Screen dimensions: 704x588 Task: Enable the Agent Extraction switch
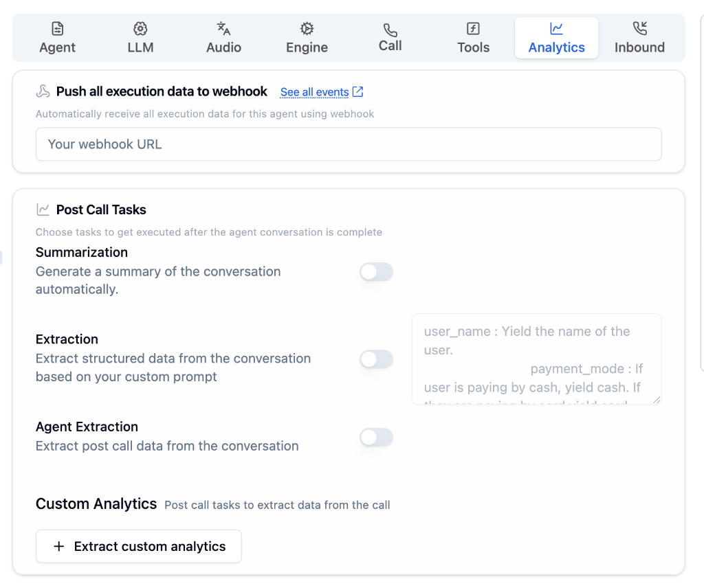376,438
